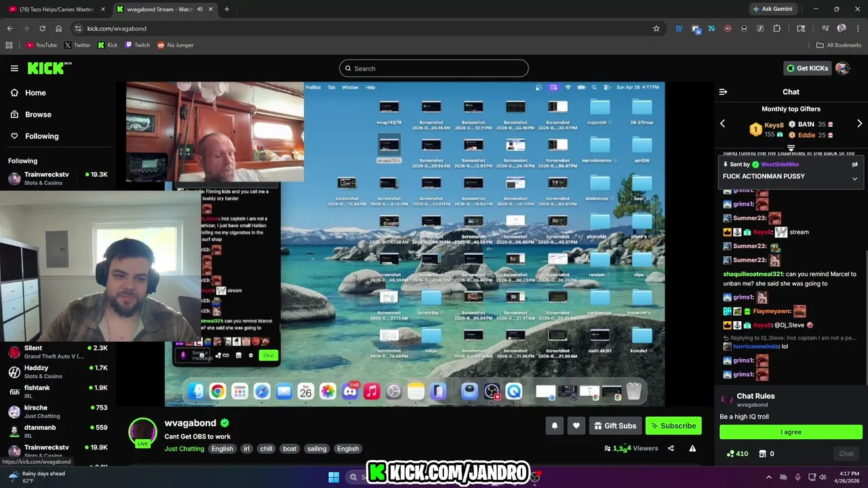Open kirsche channel in sidebar
The image size is (868, 488).
coord(58,411)
